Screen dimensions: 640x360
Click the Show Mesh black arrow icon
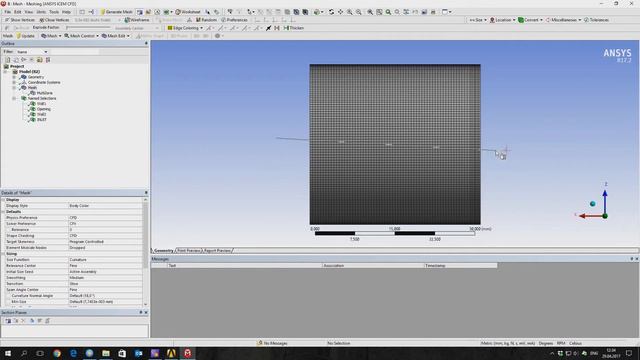[x=268, y=28]
